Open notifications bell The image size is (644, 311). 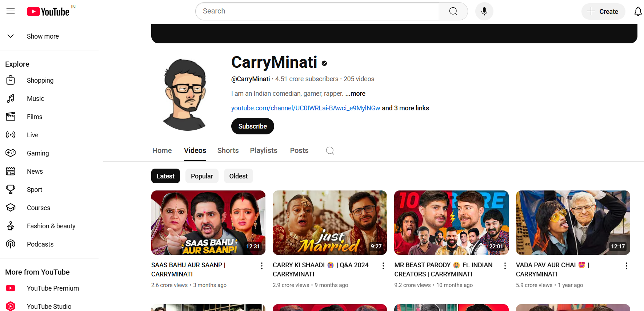pyautogui.click(x=638, y=11)
